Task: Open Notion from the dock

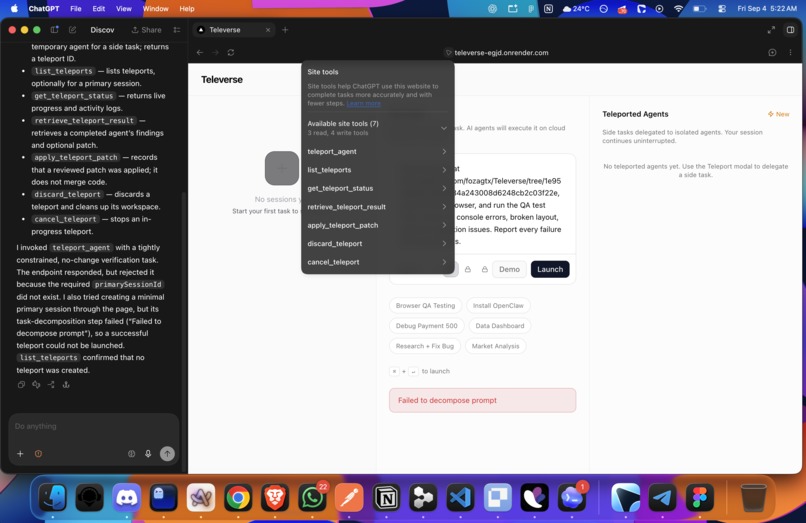Action: (x=386, y=498)
